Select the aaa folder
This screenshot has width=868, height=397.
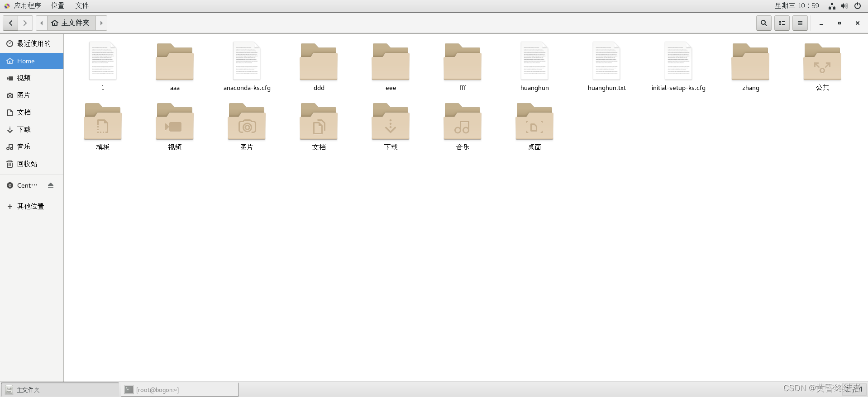tap(175, 66)
